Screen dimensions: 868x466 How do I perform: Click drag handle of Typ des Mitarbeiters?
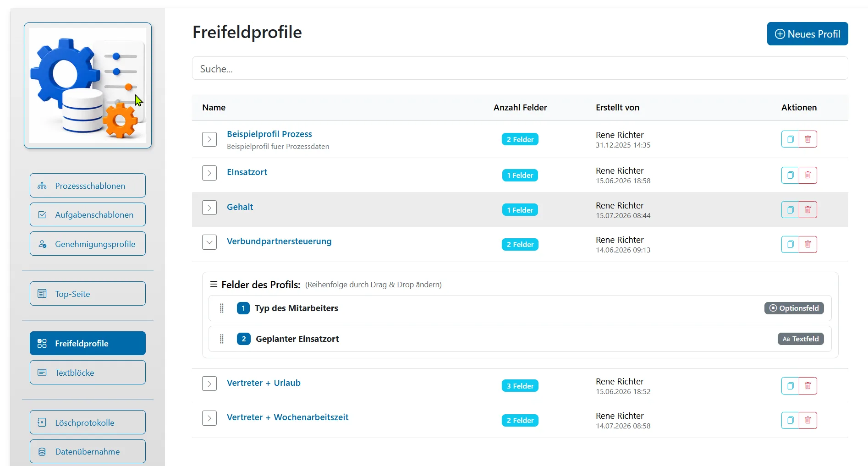(222, 308)
